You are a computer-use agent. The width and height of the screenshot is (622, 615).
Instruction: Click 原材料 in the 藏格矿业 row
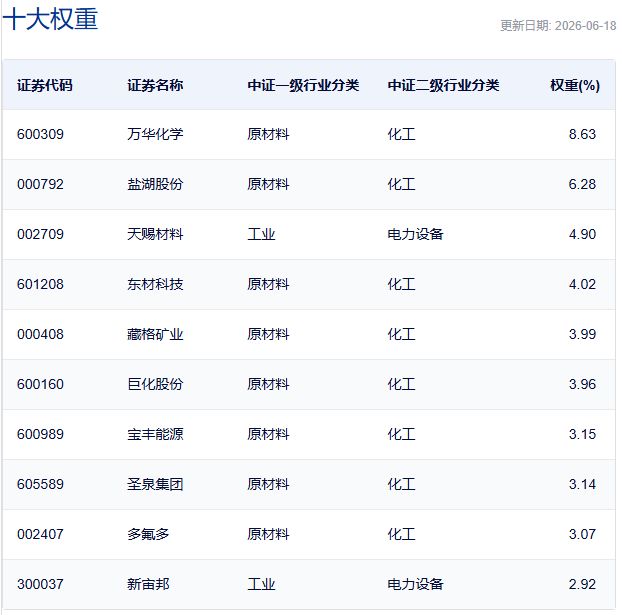(x=268, y=334)
